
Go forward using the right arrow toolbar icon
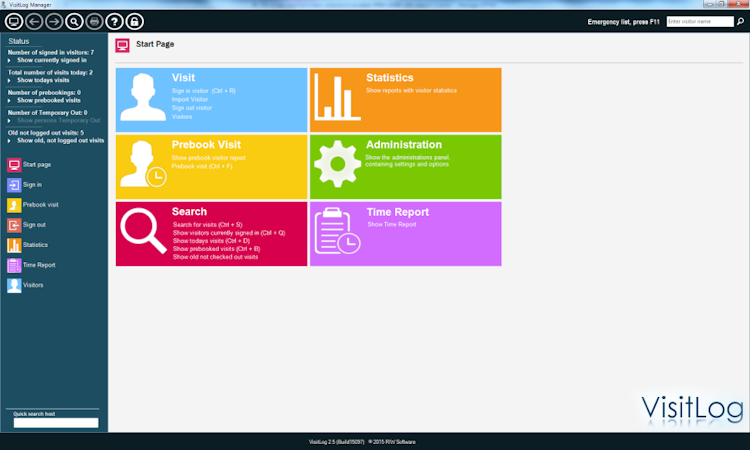(54, 22)
